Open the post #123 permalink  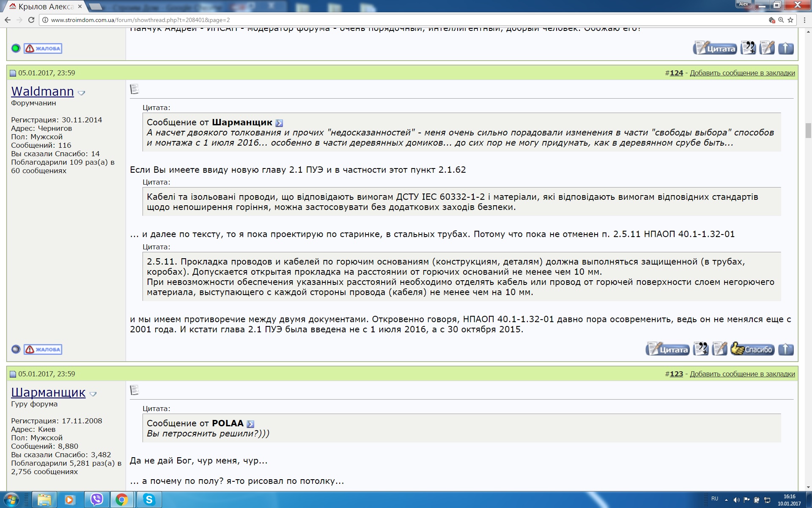point(676,374)
